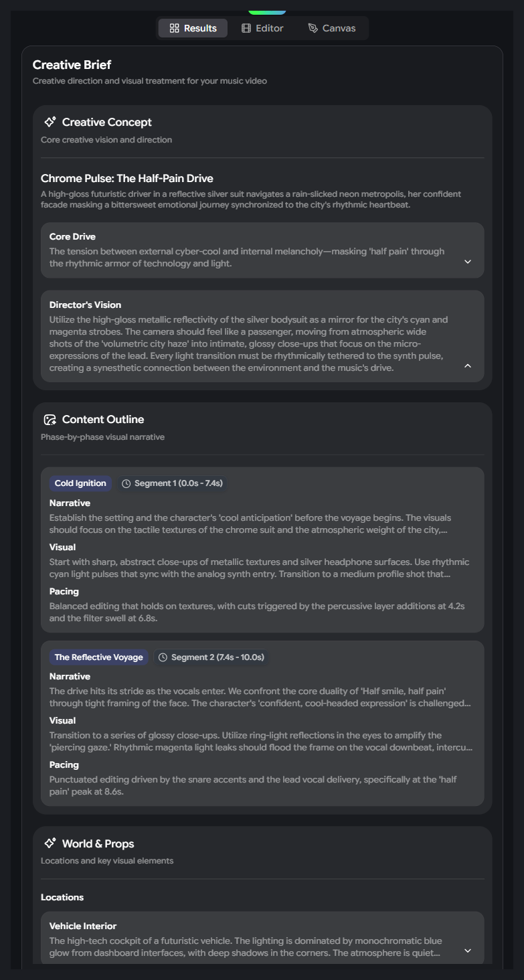The image size is (524, 980).
Task: Click the Editor film icon
Action: (246, 28)
